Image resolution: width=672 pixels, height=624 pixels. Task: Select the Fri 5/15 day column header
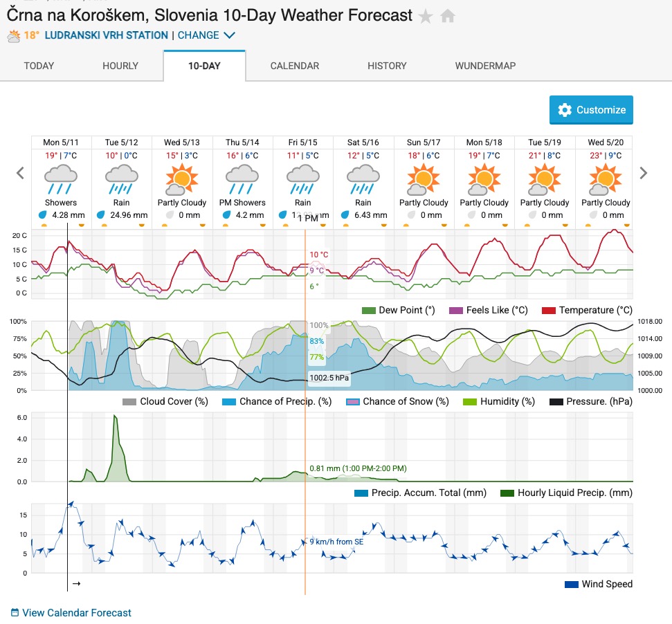coord(302,143)
